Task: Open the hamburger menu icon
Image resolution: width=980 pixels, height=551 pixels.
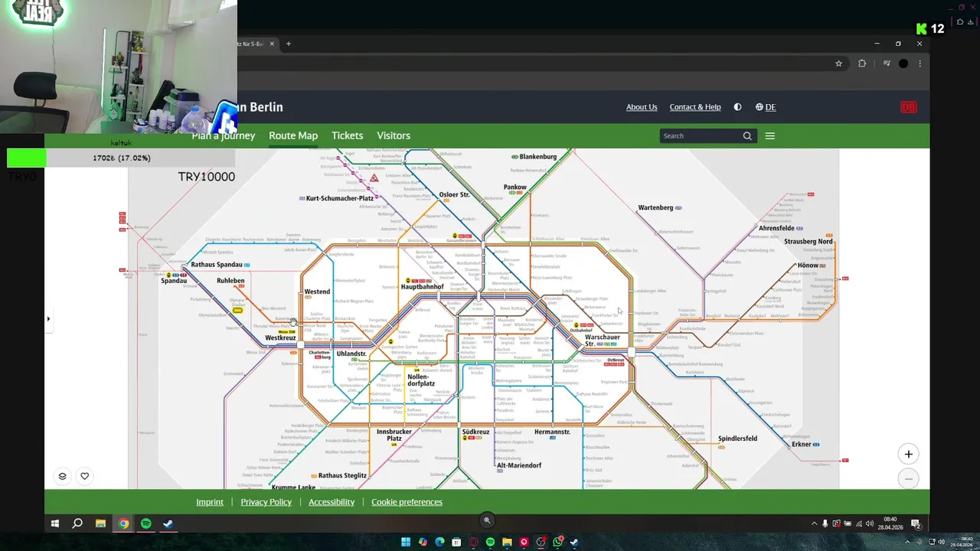Action: [x=770, y=136]
